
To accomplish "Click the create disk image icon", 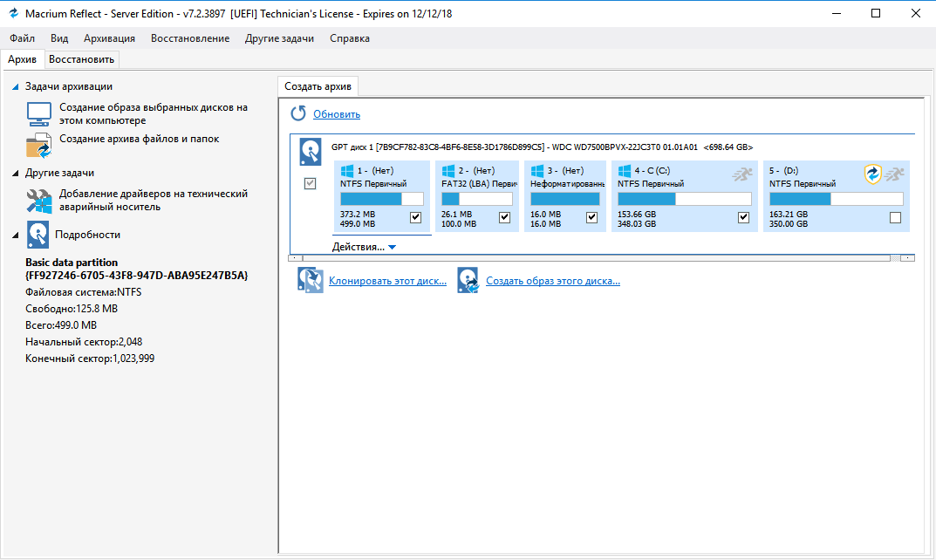I will 468,280.
